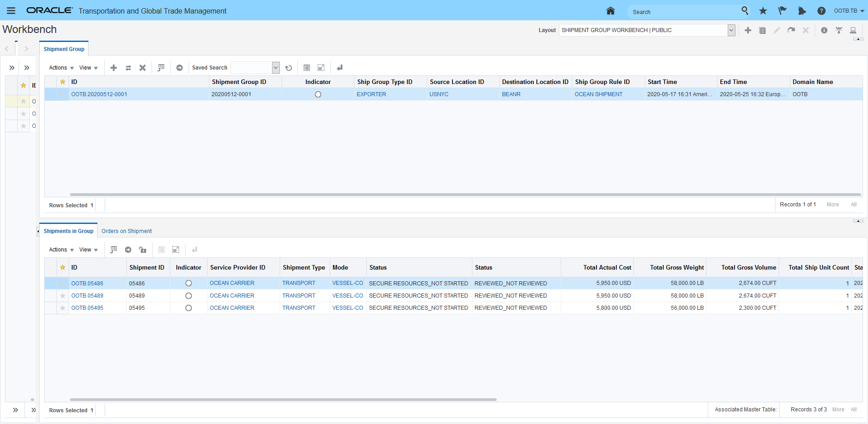The height and width of the screenshot is (424, 868).
Task: Click the hamburger navigation menu icon
Action: [x=11, y=11]
